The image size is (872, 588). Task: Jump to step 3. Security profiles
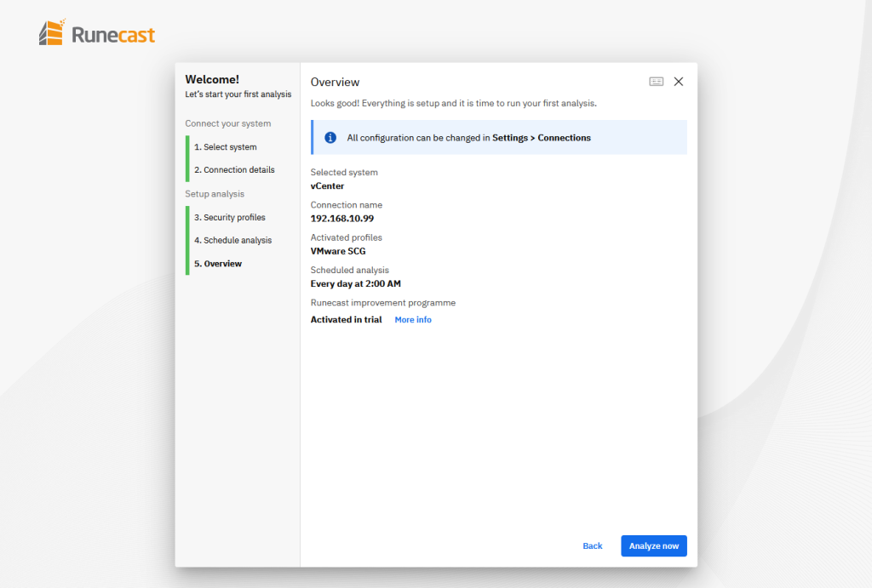tap(230, 217)
